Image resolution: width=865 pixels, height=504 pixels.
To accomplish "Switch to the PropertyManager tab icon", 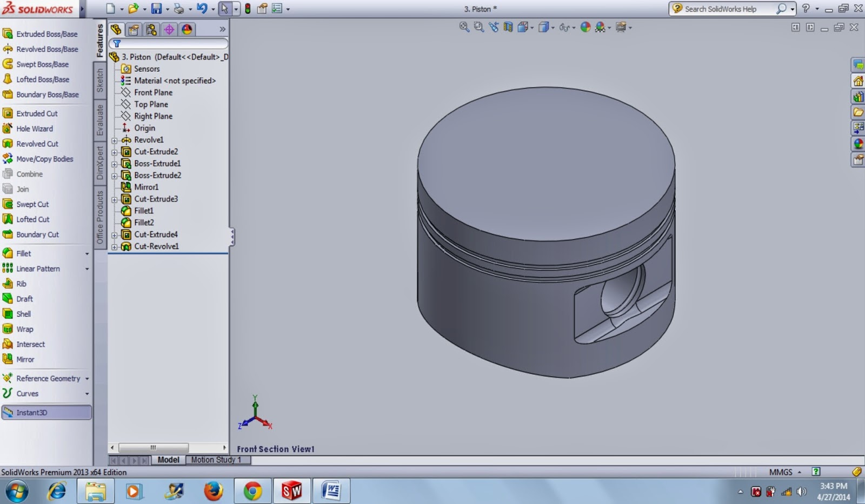I will pyautogui.click(x=134, y=29).
